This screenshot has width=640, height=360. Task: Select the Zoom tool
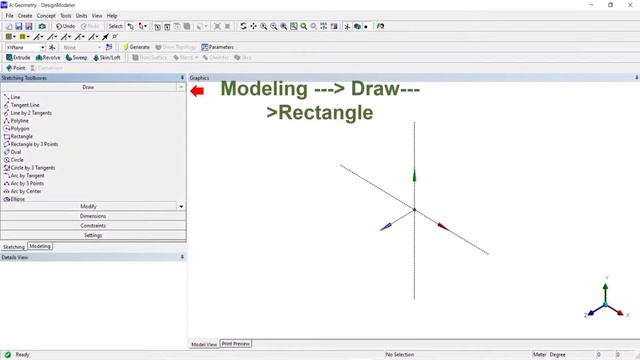pos(264,26)
